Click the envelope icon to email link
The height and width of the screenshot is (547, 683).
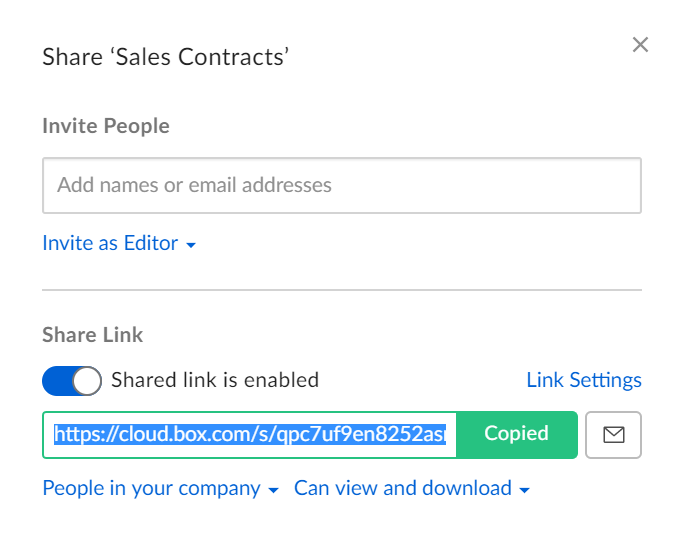click(x=613, y=435)
